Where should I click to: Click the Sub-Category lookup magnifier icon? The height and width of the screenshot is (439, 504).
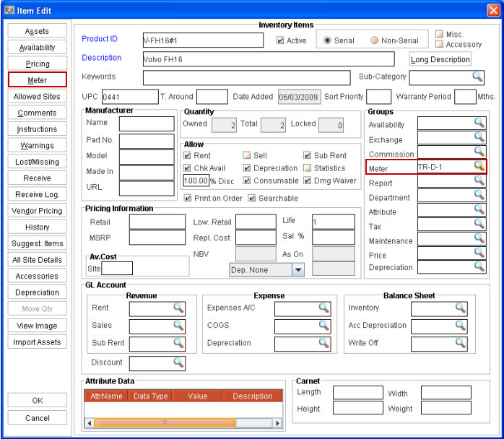(477, 76)
